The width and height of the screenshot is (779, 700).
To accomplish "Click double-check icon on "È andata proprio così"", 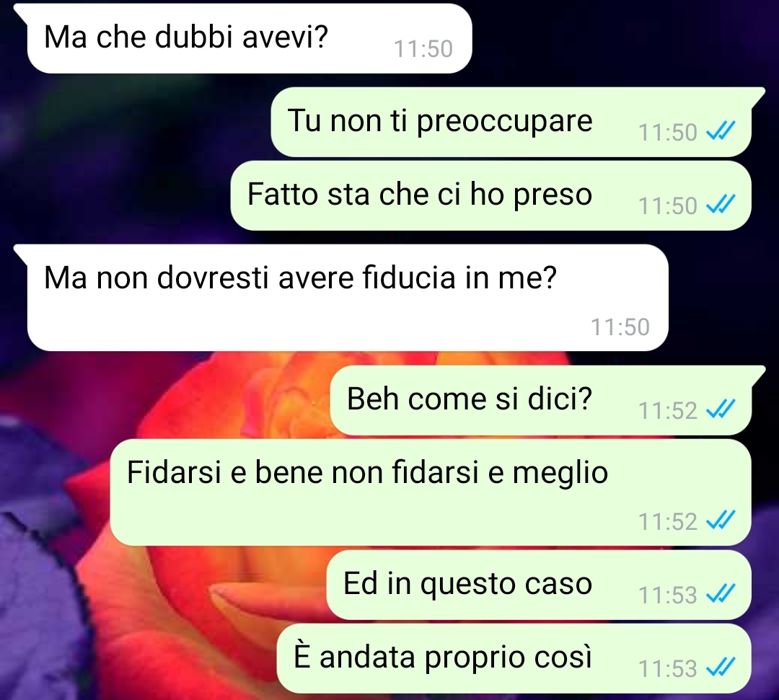I will [x=721, y=668].
